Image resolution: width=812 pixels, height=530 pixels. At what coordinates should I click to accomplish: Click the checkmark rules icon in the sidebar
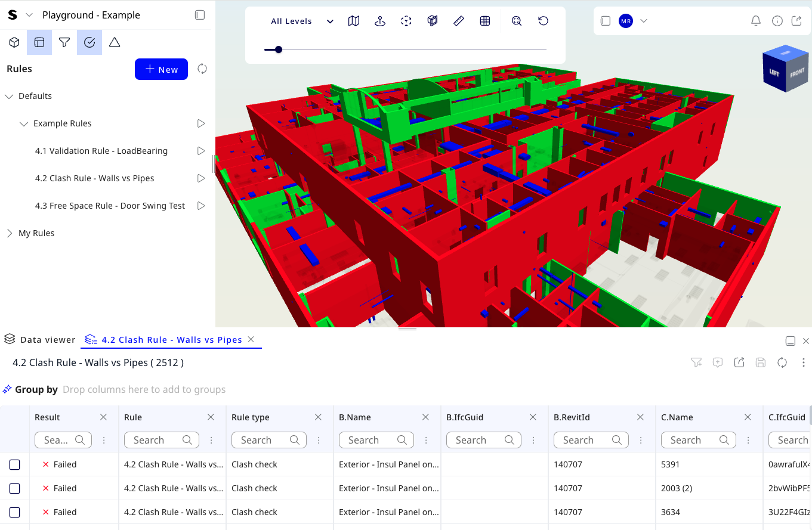[x=89, y=42]
